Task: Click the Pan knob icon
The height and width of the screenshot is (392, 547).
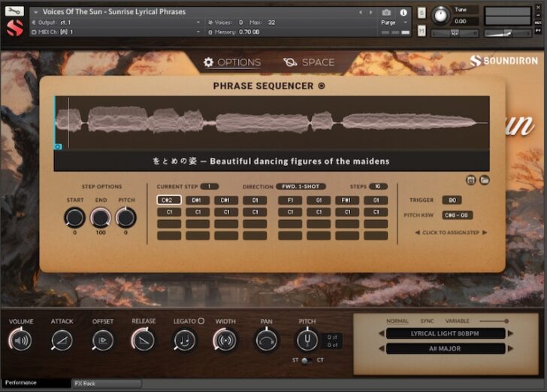Action: tap(266, 340)
